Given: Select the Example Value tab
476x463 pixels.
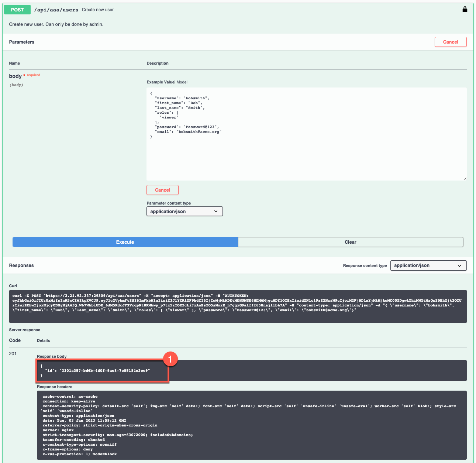Looking at the screenshot, I should (x=161, y=82).
